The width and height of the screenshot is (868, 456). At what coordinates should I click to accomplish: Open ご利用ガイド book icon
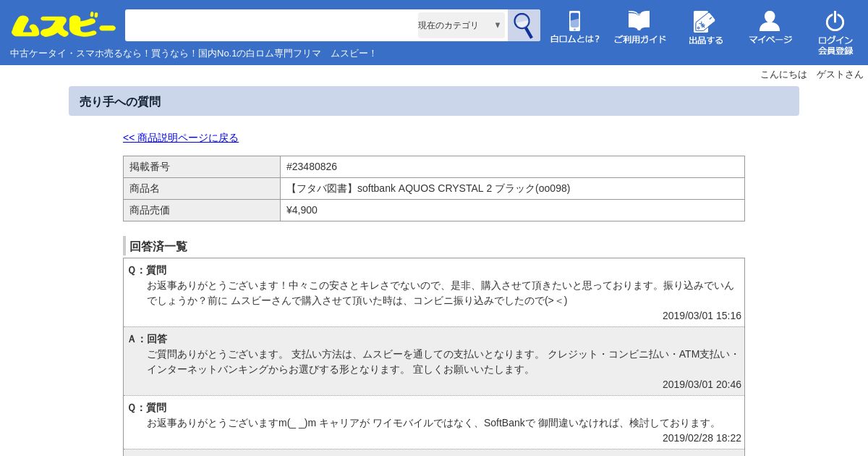click(x=639, y=28)
